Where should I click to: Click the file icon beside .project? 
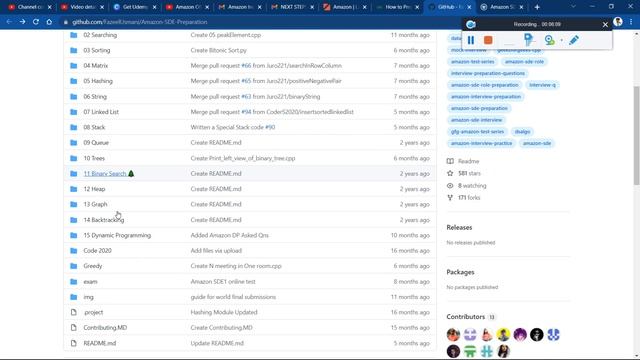coord(73,312)
